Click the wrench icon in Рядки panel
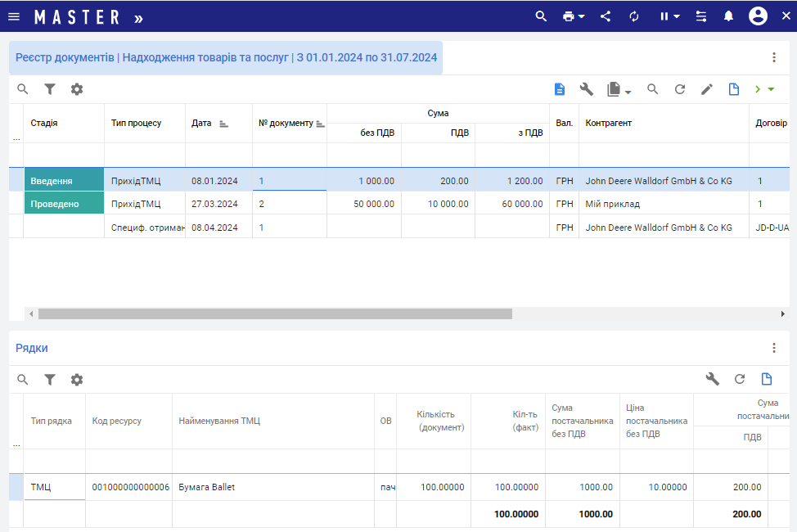This screenshot has height=532, width=797. pos(713,379)
